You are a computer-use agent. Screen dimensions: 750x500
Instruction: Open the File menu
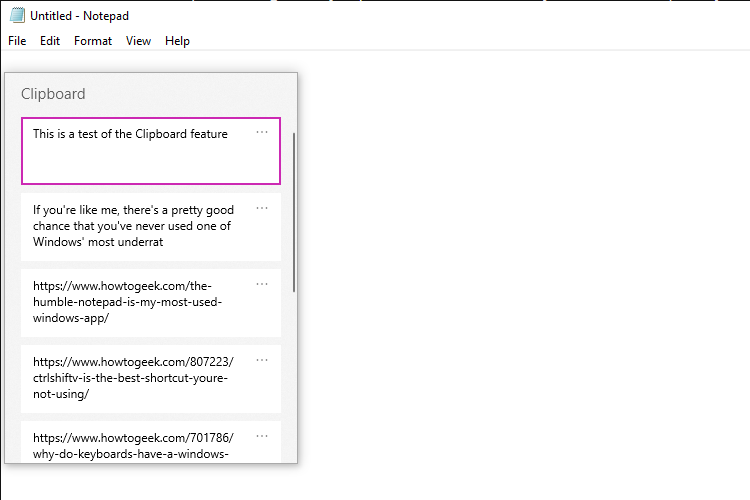point(17,41)
